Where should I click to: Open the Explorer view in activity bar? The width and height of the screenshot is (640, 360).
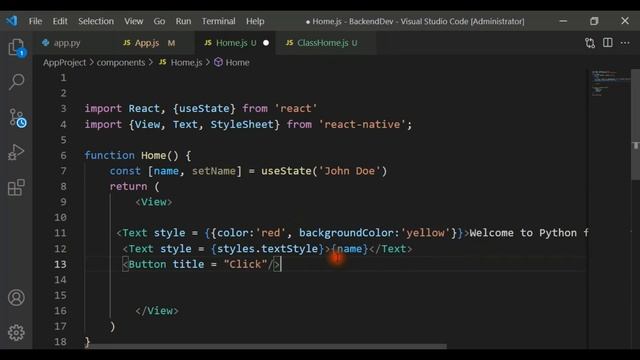[16, 47]
